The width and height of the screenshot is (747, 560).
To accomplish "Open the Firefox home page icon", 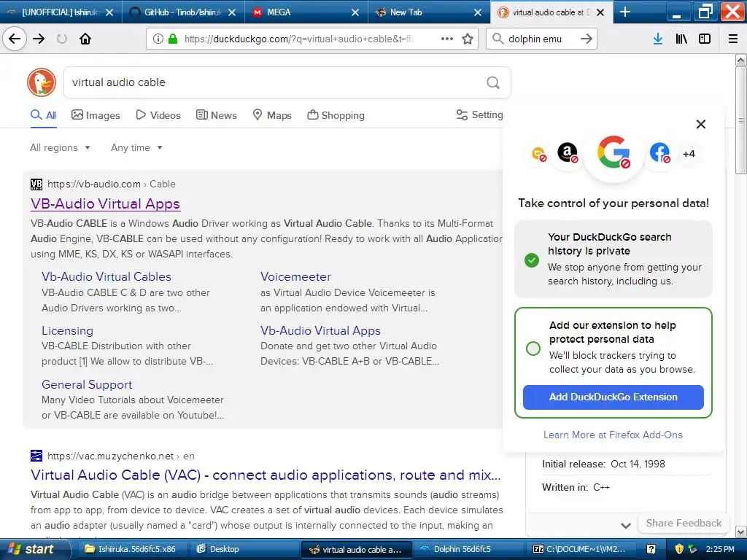I will coord(85,39).
